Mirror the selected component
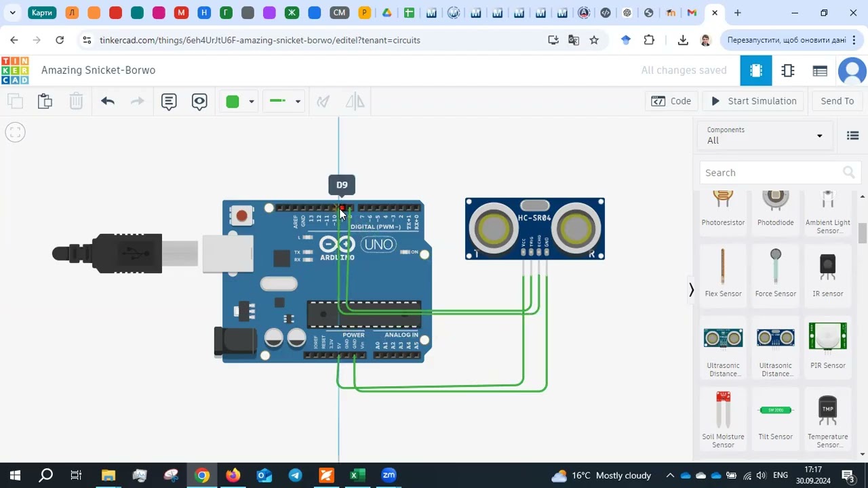868x488 pixels. [355, 101]
